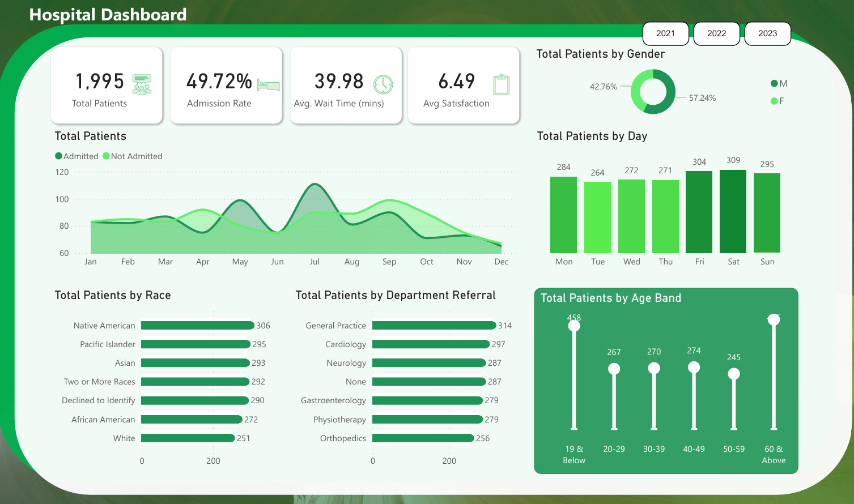This screenshot has width=854, height=504.
Task: Toggle the Not Admitted legend marker
Action: pos(106,156)
